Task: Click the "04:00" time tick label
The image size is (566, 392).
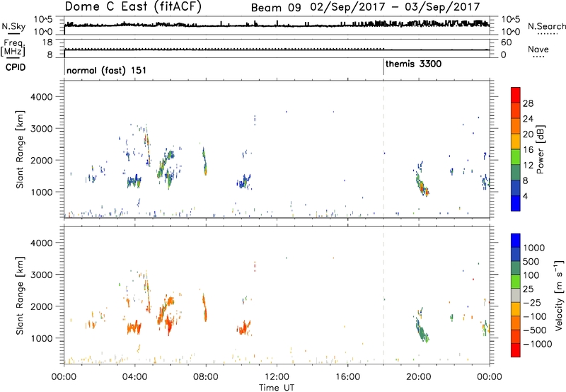Action: pyautogui.click(x=135, y=377)
